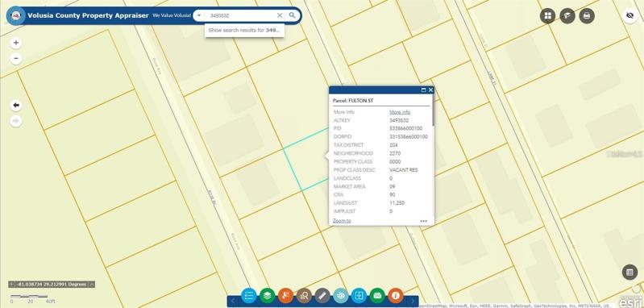This screenshot has width=644, height=308.
Task: Open the blue Swipe compare widget
Action: click(x=359, y=295)
